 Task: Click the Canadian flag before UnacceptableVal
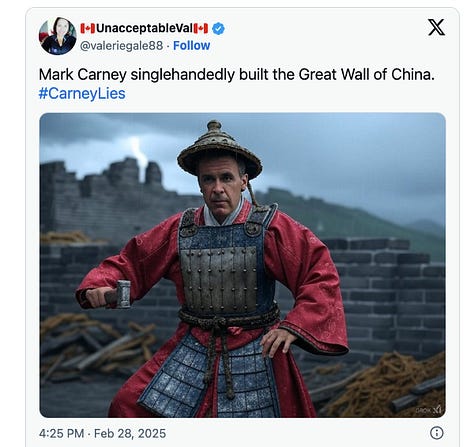click(88, 29)
